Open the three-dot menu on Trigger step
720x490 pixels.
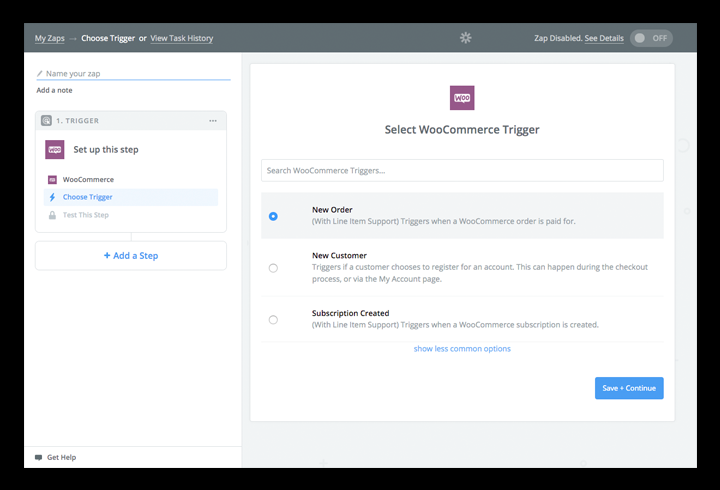(x=213, y=120)
